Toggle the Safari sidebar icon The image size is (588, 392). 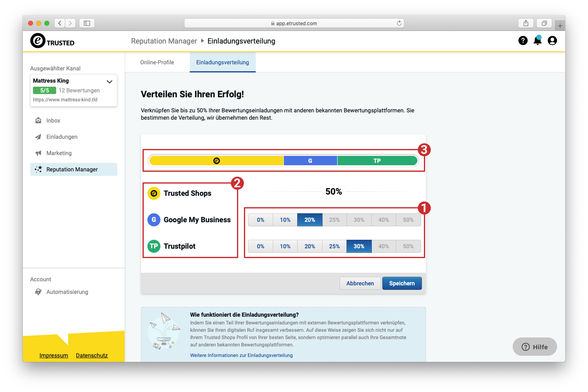[87, 23]
